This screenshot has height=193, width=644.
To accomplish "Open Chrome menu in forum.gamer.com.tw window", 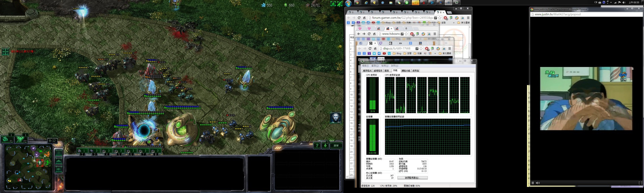I will [x=468, y=18].
